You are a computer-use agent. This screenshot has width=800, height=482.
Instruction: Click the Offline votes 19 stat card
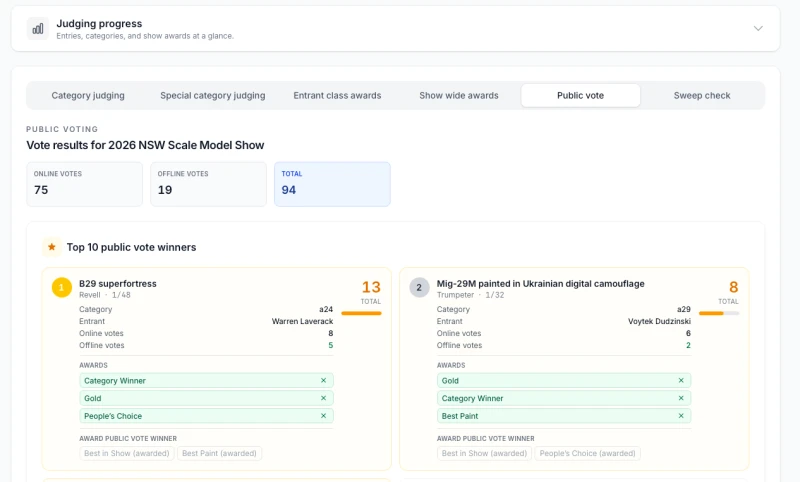tap(208, 184)
